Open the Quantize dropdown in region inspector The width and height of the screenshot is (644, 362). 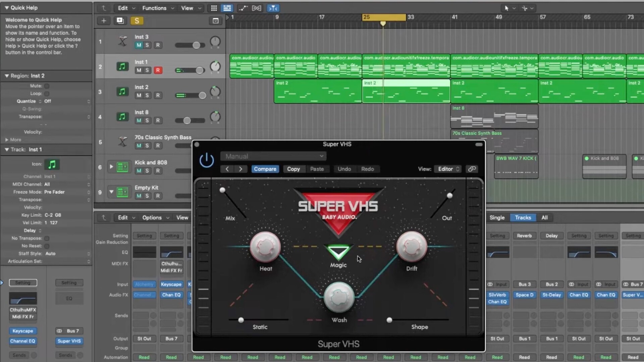pos(67,101)
